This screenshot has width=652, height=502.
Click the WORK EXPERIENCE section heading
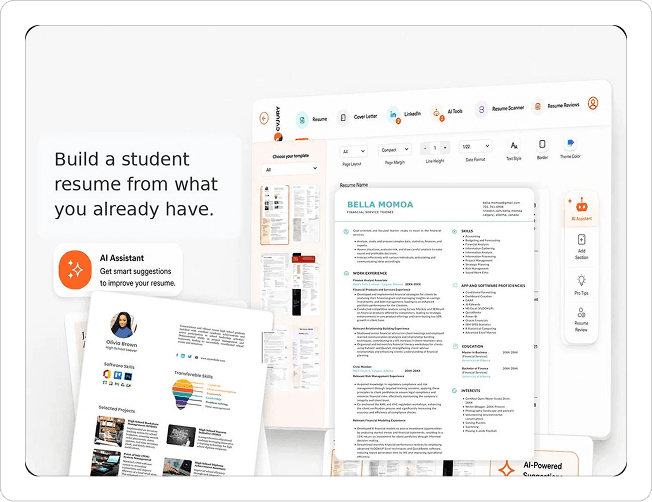(x=370, y=273)
